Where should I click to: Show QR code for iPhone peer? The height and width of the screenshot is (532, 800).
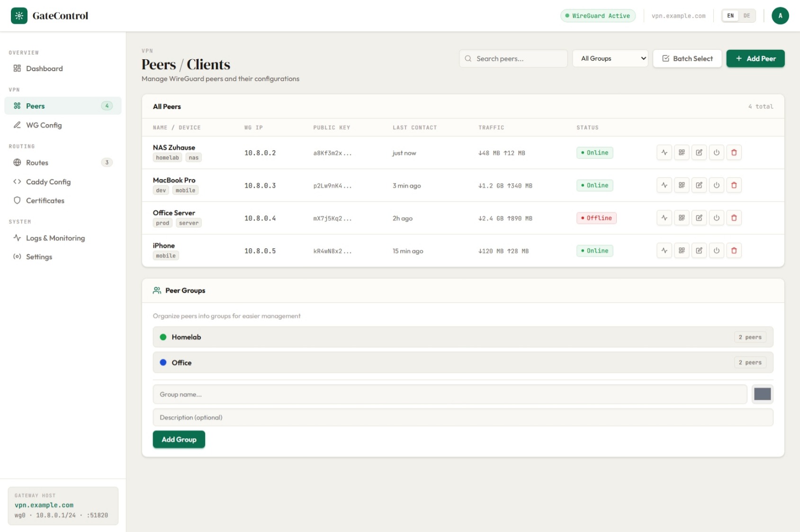tap(682, 251)
